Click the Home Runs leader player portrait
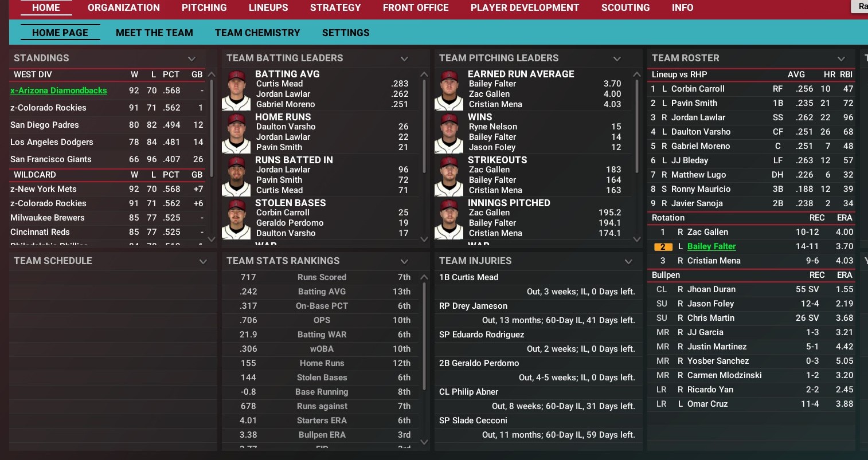 tap(237, 133)
